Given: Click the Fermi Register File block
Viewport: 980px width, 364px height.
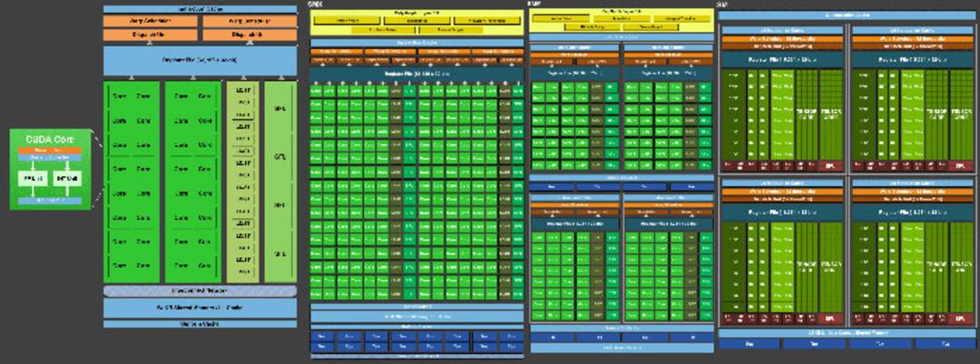Looking at the screenshot, I should click(200, 61).
